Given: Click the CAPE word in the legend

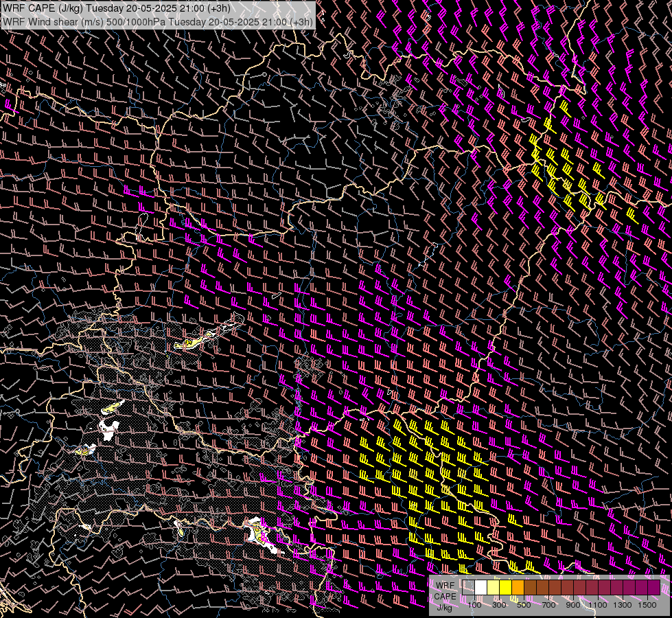Looking at the screenshot, I should tap(445, 597).
